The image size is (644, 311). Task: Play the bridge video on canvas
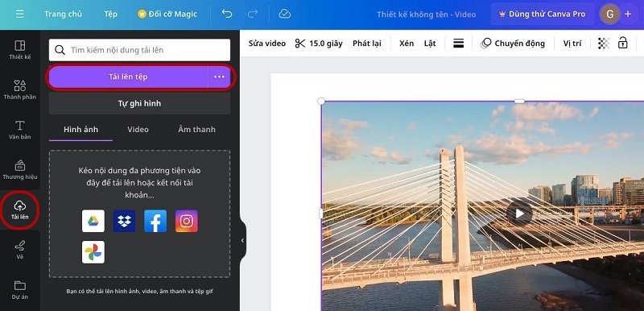519,214
